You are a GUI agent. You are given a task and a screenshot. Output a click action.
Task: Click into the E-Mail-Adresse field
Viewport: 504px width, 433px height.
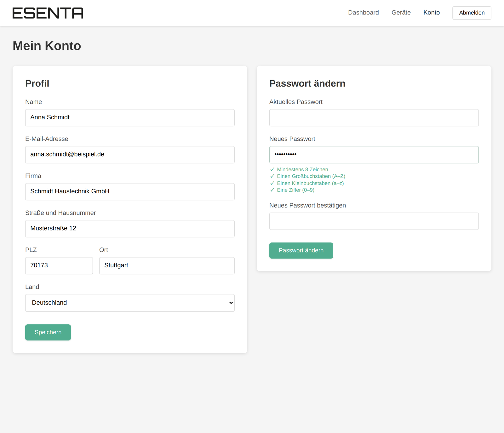(x=130, y=155)
